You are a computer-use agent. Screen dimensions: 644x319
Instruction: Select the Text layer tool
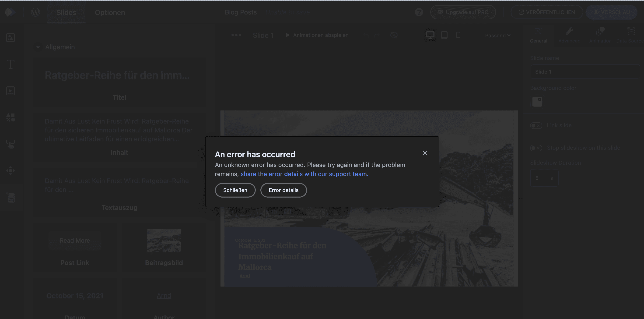10,64
